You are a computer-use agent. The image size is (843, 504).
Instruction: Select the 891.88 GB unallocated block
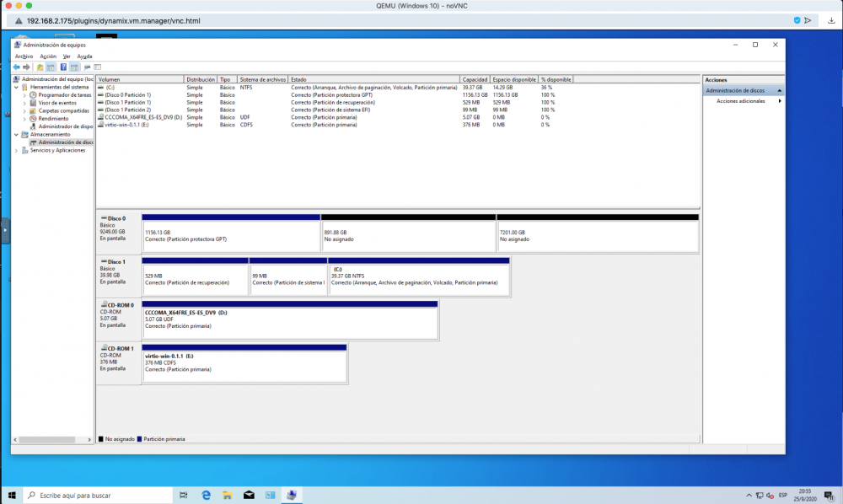point(409,233)
